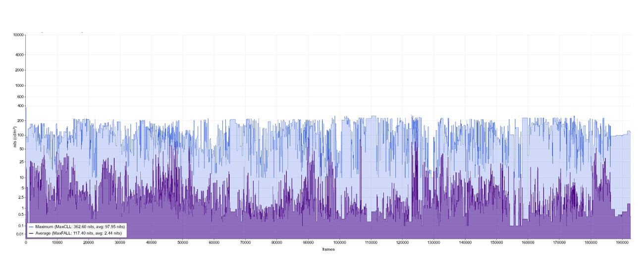The height and width of the screenshot is (258, 644).
Task: Click the 25 y-axis tick label
Action: pyautogui.click(x=21, y=162)
